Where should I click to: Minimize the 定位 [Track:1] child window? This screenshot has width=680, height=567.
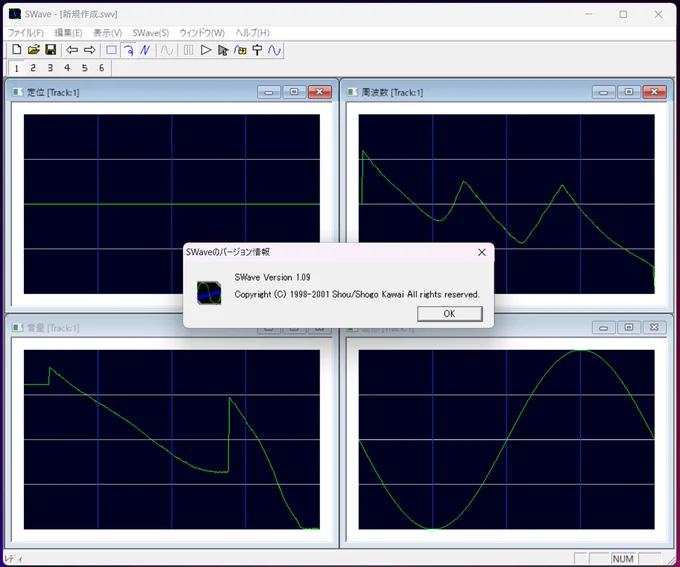269,92
